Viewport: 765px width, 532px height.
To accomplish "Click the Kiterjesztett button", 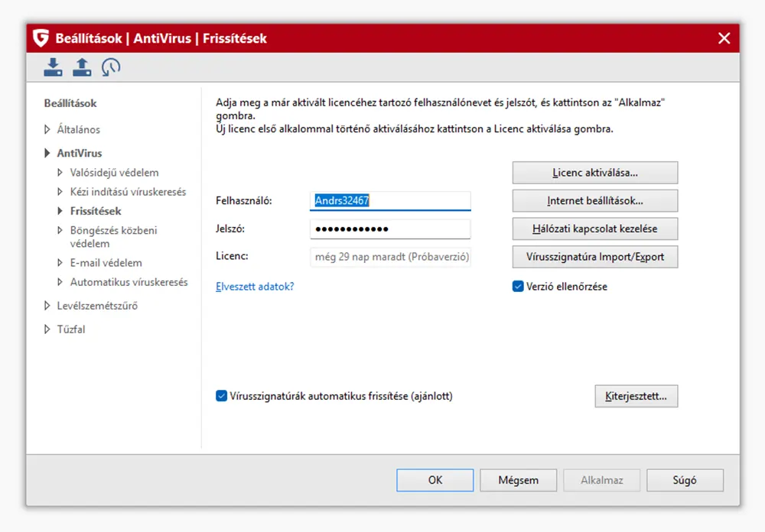I will click(636, 397).
